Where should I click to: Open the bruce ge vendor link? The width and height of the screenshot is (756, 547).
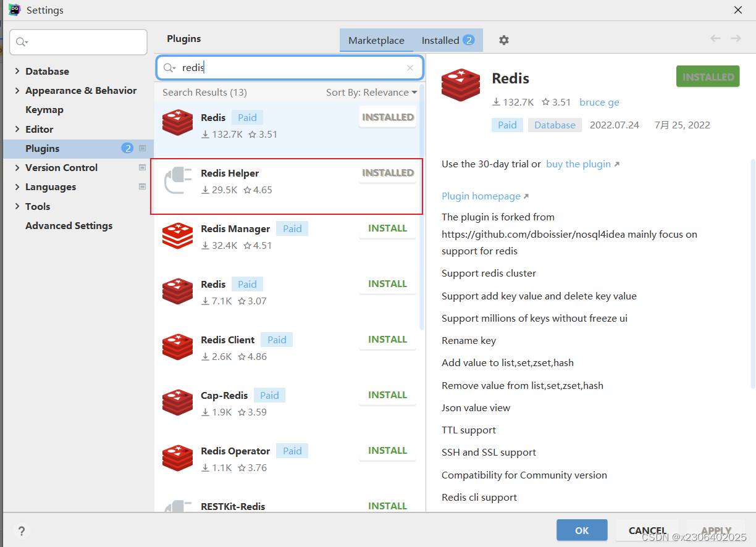[599, 102]
